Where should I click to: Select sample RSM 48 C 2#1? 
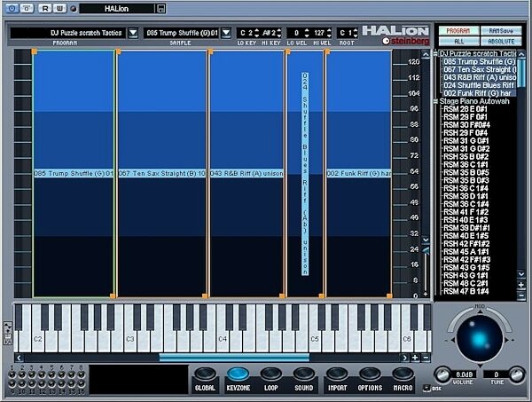(465, 283)
